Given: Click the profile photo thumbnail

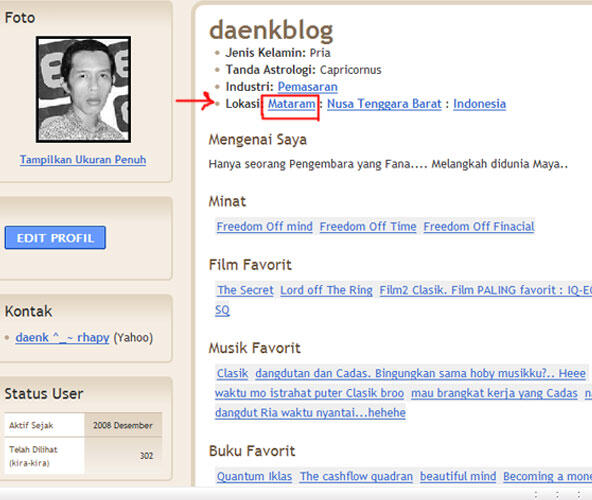Looking at the screenshot, I should 83,90.
